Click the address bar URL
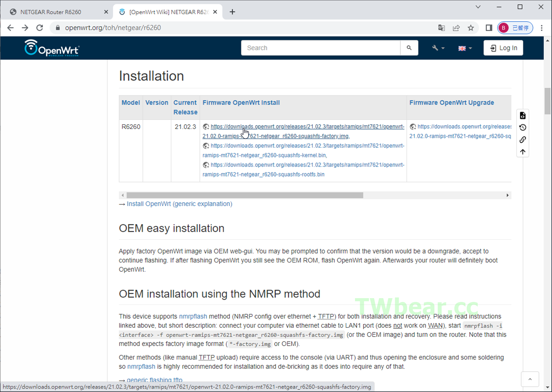Viewport: 552px width, 392px height. point(113,28)
